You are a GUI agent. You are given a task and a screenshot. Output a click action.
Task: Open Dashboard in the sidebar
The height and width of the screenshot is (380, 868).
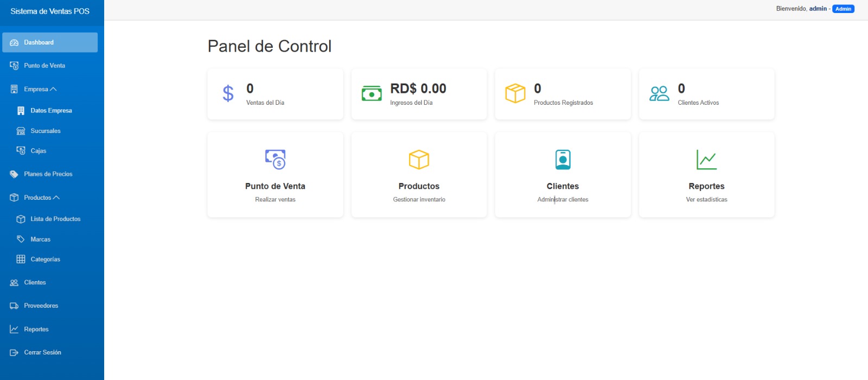[49, 42]
